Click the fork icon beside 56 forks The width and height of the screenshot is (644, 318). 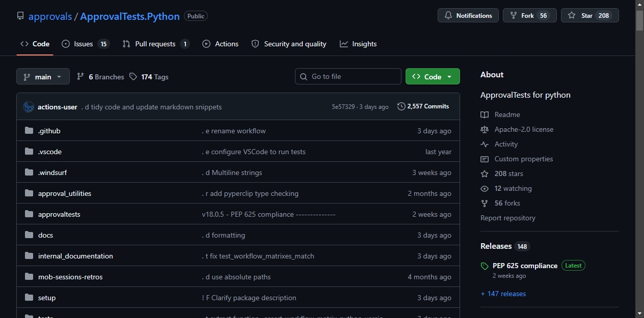coord(485,203)
